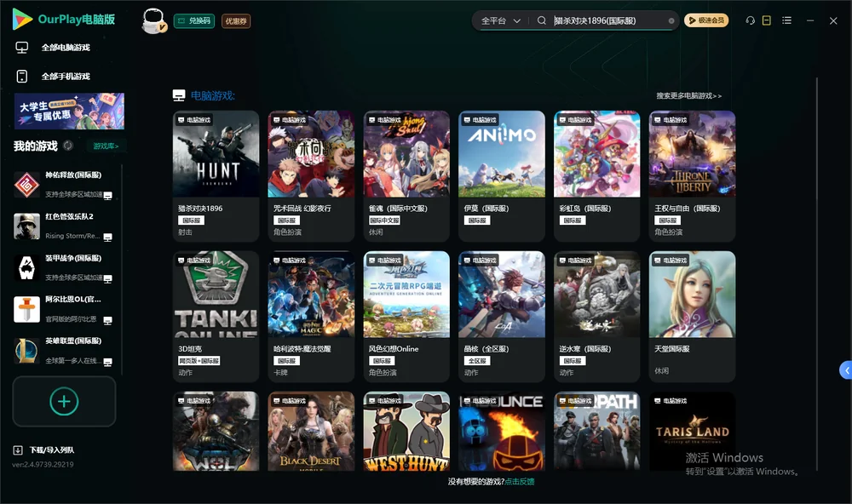This screenshot has height=504, width=852.
Task: Clear the search text with the x icon
Action: point(671,20)
